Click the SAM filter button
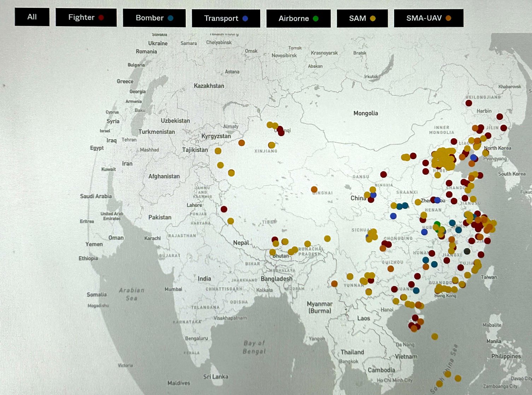Screen dimensions: 532x395 click(362, 18)
